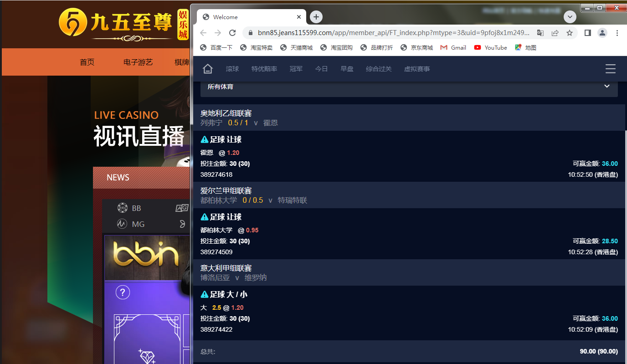This screenshot has width=627, height=364.
Task: Go forward in Chrome
Action: click(x=218, y=33)
